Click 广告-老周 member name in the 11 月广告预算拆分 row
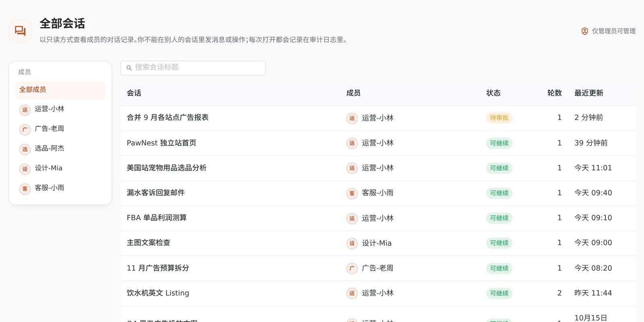 pyautogui.click(x=378, y=268)
